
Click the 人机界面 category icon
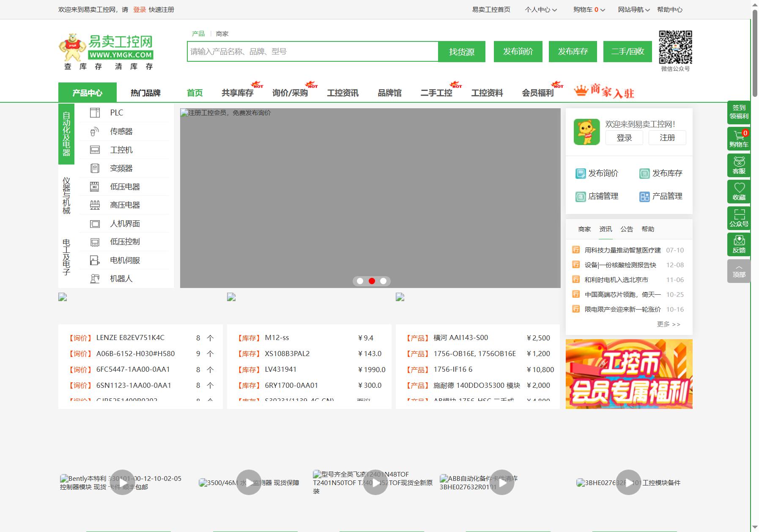[95, 224]
